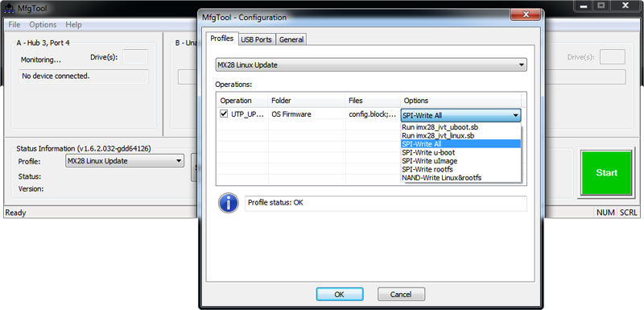This screenshot has height=310, width=644.
Task: Close the Configuration dialog with the X
Action: [526, 15]
